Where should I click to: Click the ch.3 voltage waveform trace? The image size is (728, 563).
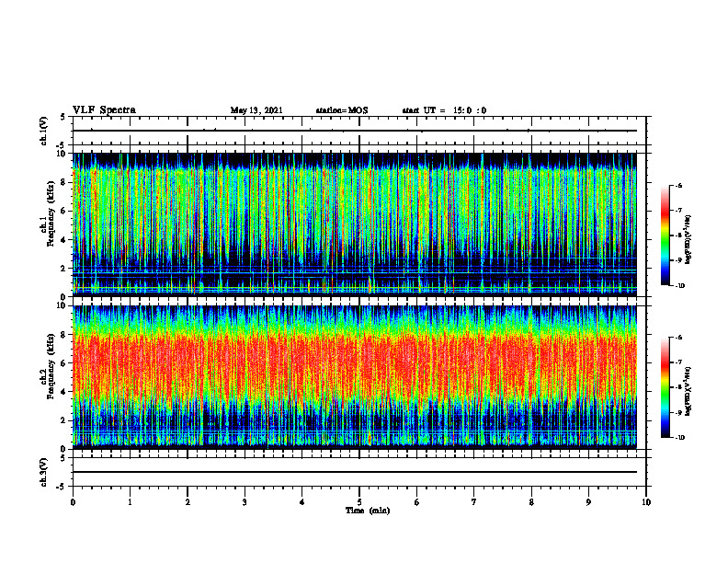[355, 472]
